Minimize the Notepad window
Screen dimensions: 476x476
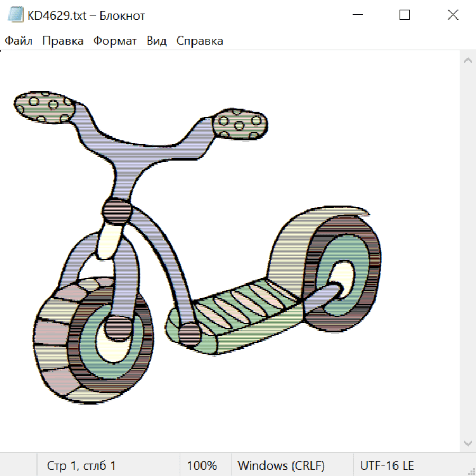(357, 15)
